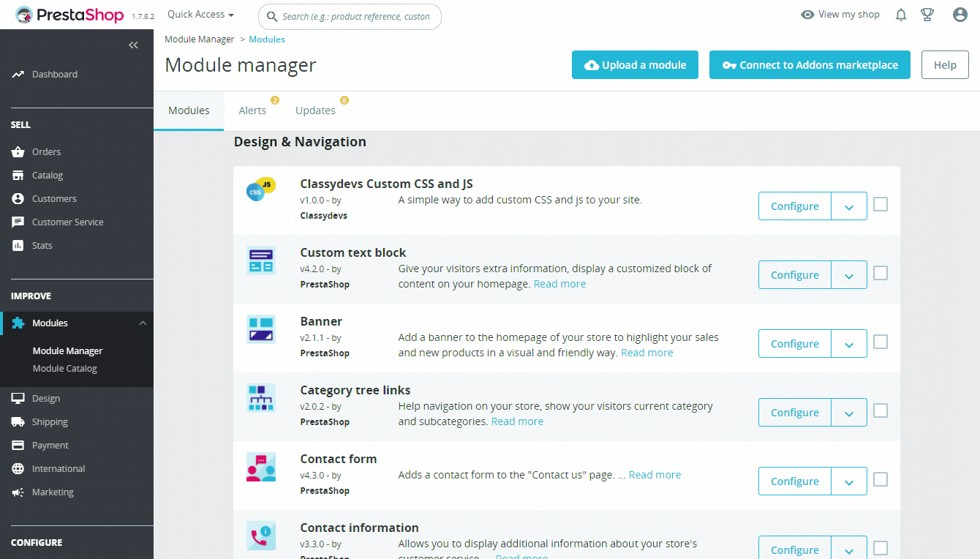Image resolution: width=980 pixels, height=559 pixels.
Task: Click the search input field
Action: tap(350, 16)
